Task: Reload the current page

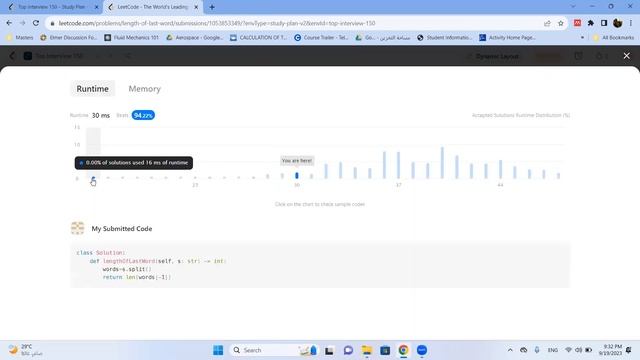Action: tap(36, 23)
